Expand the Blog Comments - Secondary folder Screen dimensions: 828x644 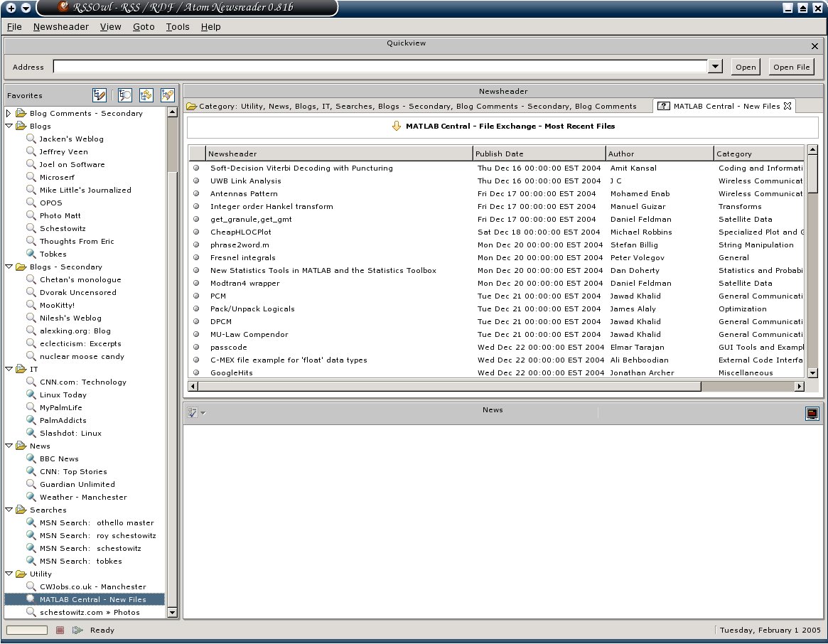pyautogui.click(x=9, y=113)
